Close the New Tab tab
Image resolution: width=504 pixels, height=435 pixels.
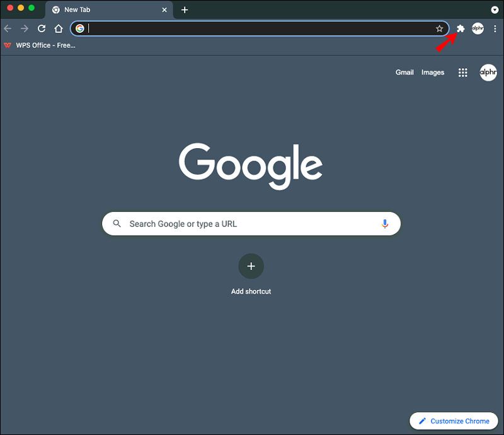pyautogui.click(x=164, y=10)
